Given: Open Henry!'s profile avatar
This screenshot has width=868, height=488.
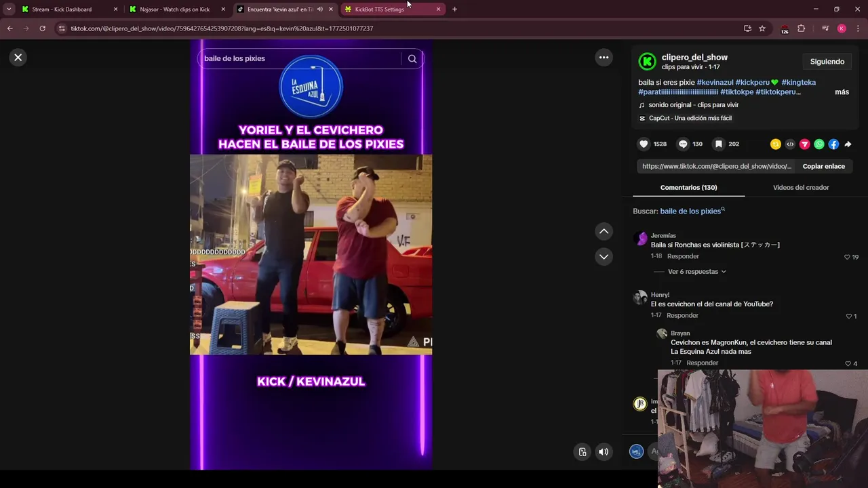Looking at the screenshot, I should pyautogui.click(x=640, y=298).
